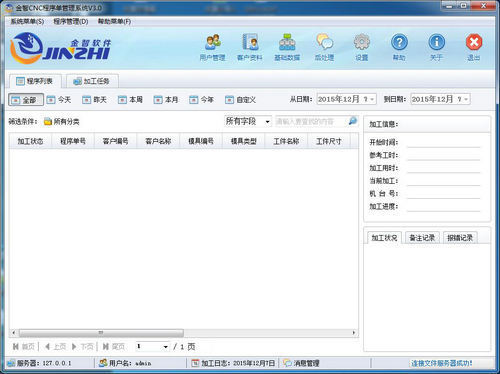Click the 模具编号 column header

pos(201,141)
